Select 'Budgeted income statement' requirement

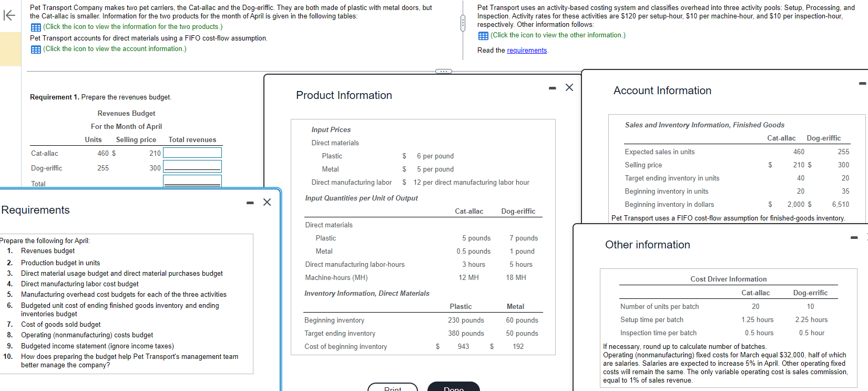97,346
